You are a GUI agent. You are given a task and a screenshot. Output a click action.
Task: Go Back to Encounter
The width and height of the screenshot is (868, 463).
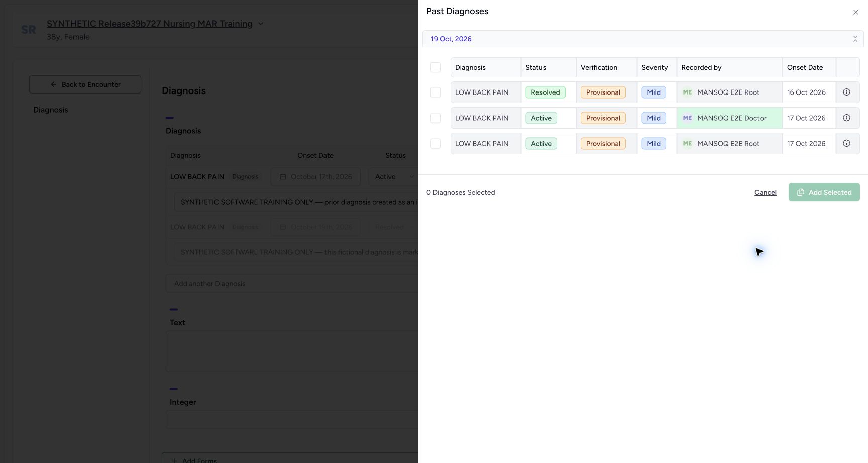click(x=85, y=84)
